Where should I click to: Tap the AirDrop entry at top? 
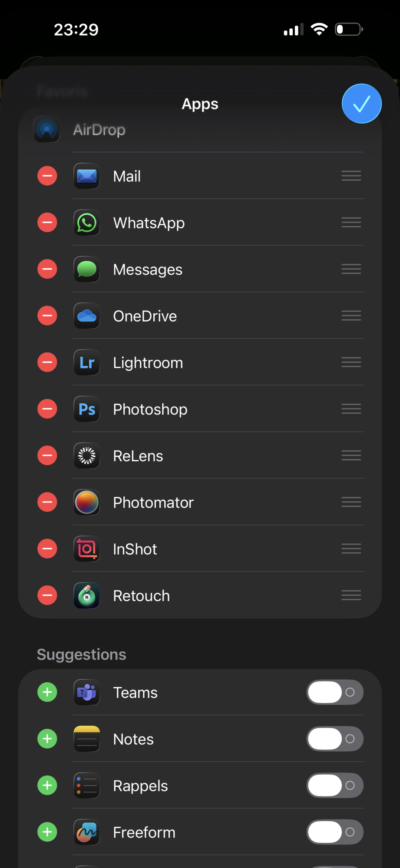(x=99, y=130)
